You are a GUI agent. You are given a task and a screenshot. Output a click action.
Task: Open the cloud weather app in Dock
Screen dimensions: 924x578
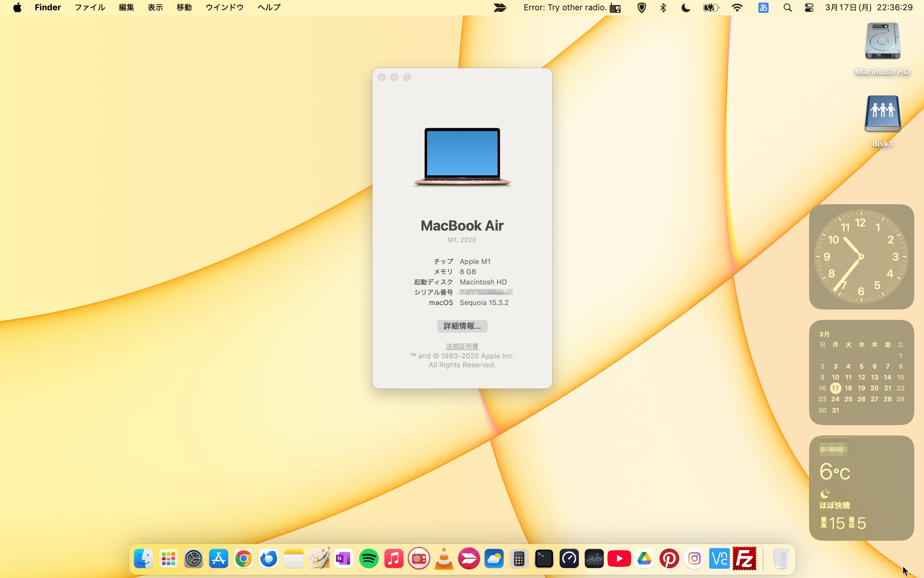point(494,559)
